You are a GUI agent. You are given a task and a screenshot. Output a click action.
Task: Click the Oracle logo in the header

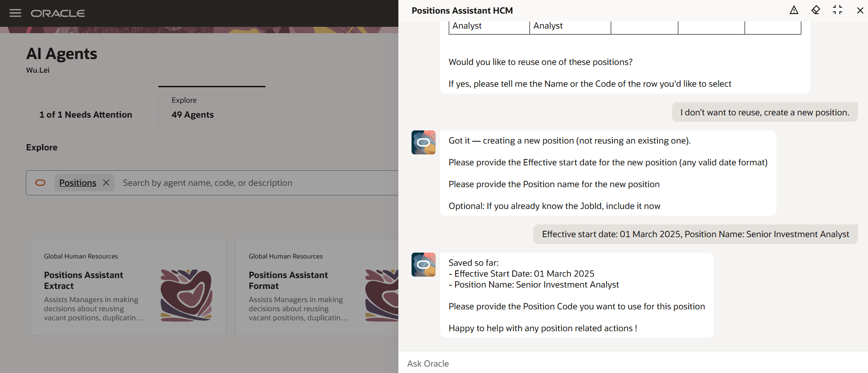58,13
